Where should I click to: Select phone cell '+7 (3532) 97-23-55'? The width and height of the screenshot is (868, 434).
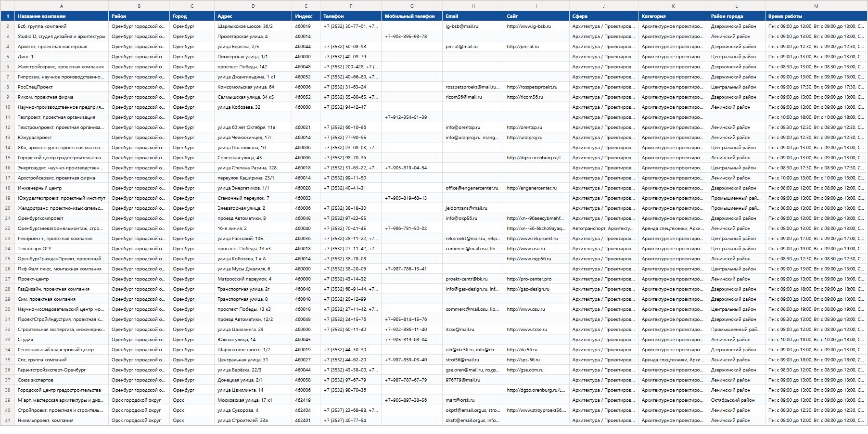tap(351, 218)
